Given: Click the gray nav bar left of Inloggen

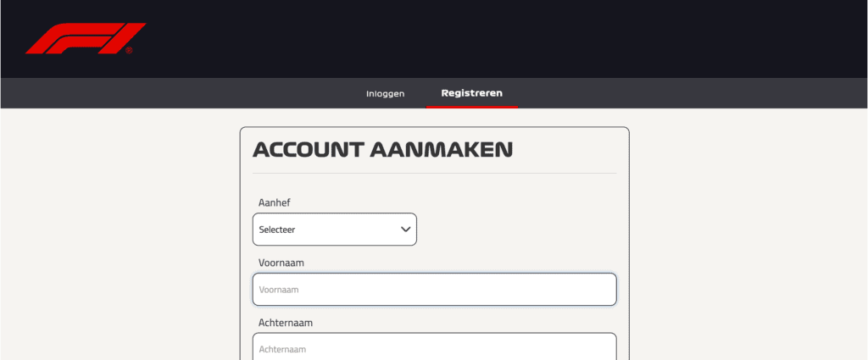Looking at the screenshot, I should pos(170,93).
